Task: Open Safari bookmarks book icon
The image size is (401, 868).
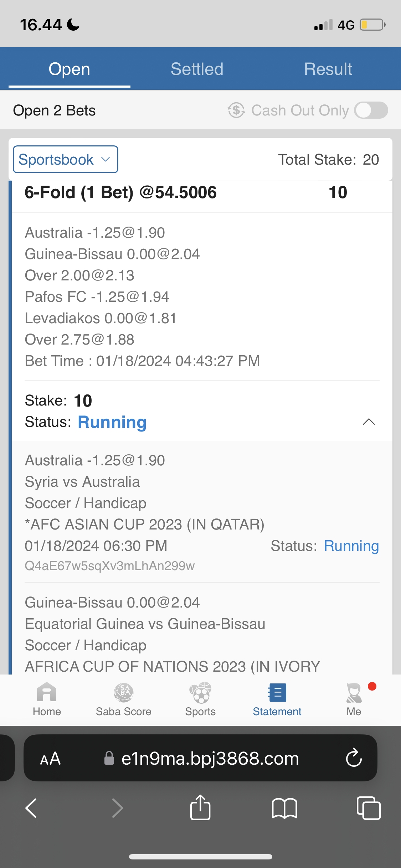Action: click(284, 808)
